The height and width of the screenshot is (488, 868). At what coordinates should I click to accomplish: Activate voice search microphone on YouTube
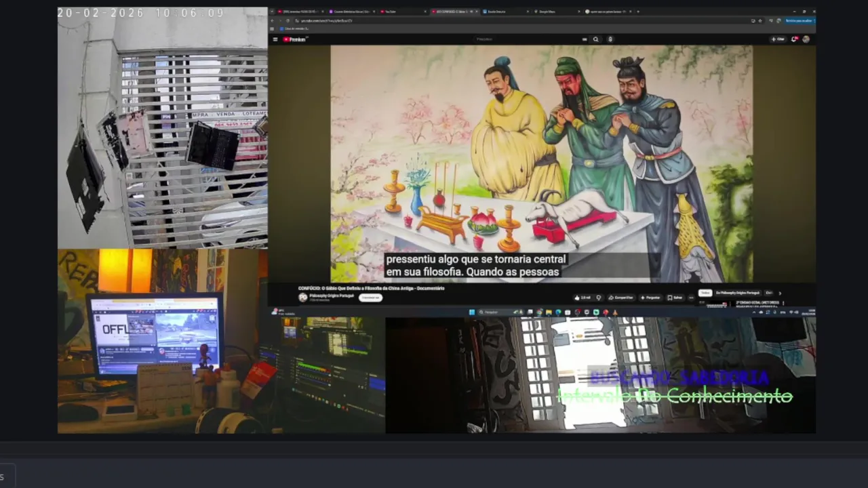tap(610, 39)
